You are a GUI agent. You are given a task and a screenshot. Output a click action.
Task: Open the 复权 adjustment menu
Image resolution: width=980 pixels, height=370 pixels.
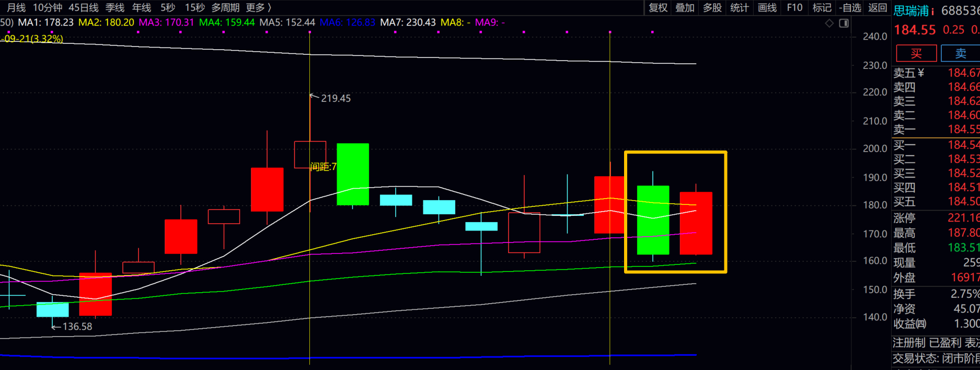[658, 8]
